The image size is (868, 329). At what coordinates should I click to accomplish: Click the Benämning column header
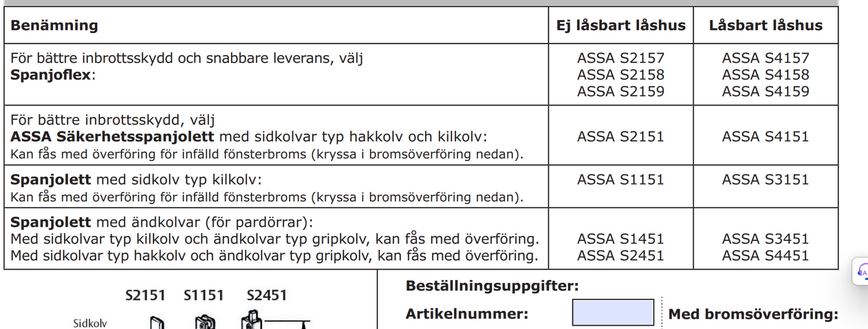coord(54,25)
